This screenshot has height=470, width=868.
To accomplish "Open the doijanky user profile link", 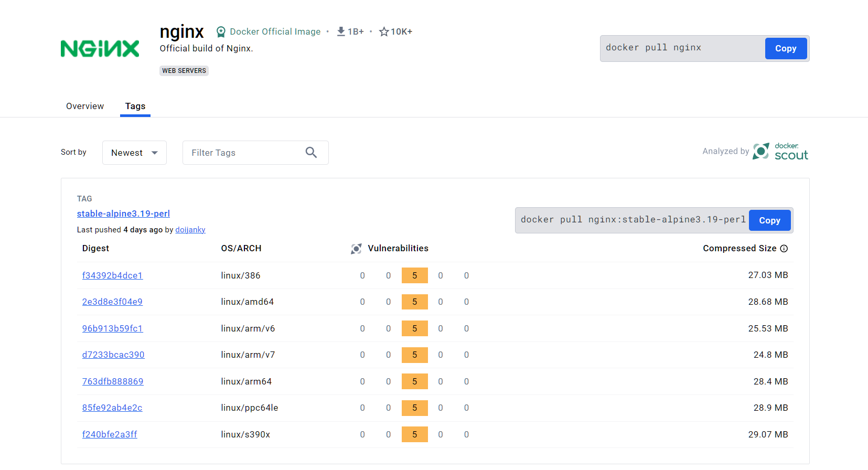I will pos(190,230).
